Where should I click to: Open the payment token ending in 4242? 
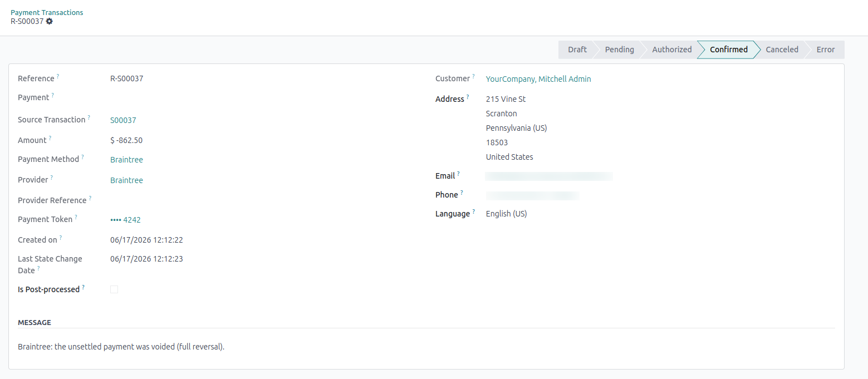(x=125, y=220)
